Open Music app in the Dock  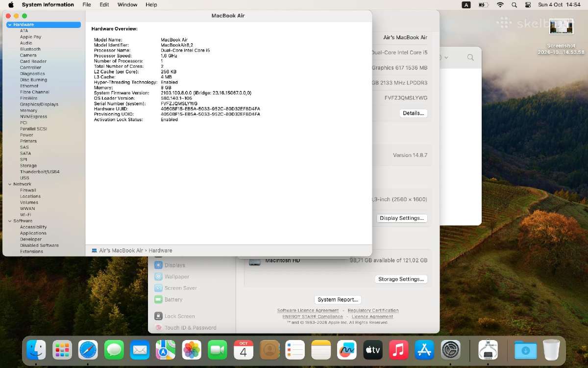point(399,350)
